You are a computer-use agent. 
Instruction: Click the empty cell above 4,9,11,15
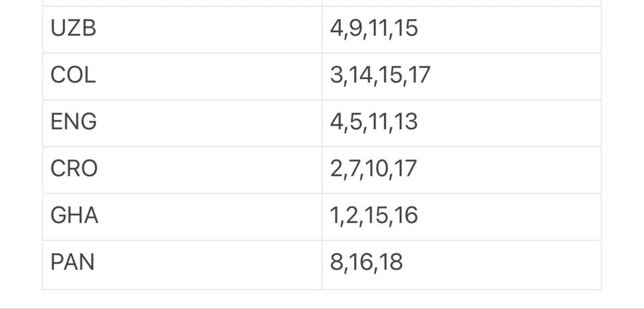point(462,3)
